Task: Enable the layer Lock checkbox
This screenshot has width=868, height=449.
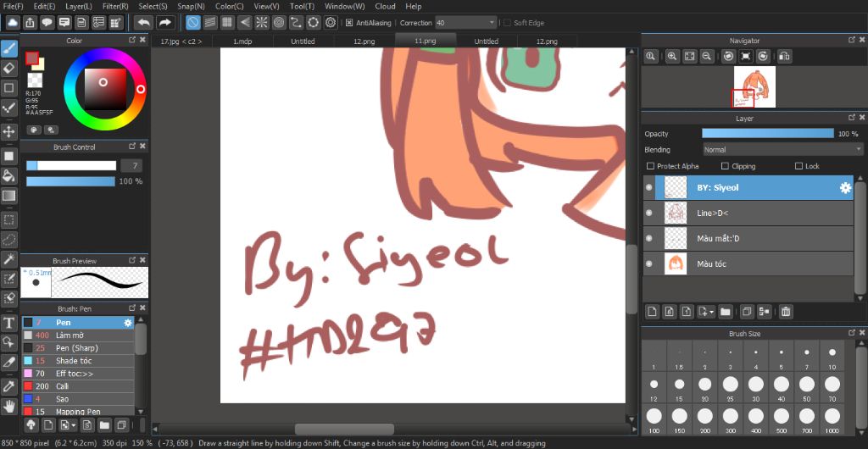Action: coord(798,166)
